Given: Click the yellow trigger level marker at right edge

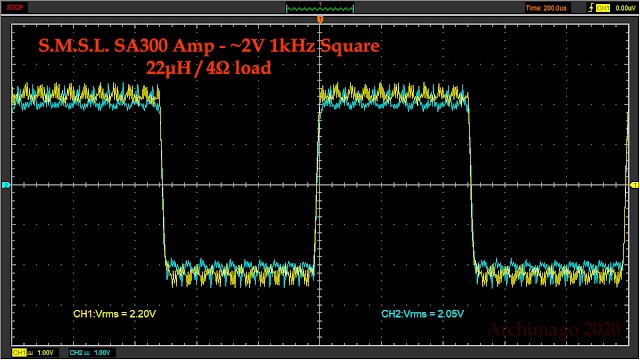Looking at the screenshot, I should point(634,185).
